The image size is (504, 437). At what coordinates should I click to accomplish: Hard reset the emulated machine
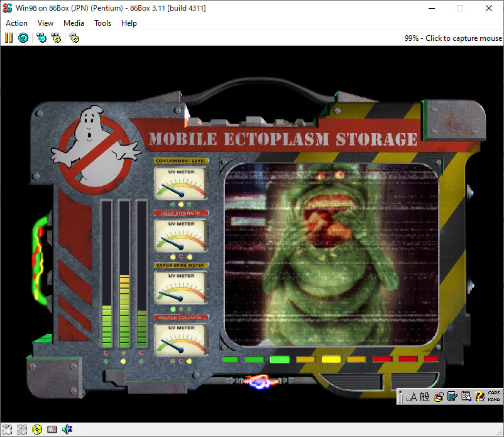click(23, 38)
